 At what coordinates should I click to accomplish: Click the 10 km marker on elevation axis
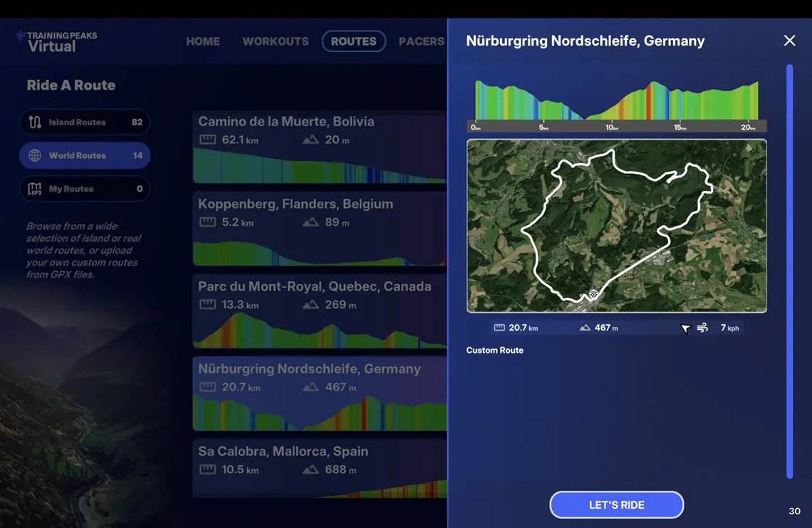[x=612, y=127]
